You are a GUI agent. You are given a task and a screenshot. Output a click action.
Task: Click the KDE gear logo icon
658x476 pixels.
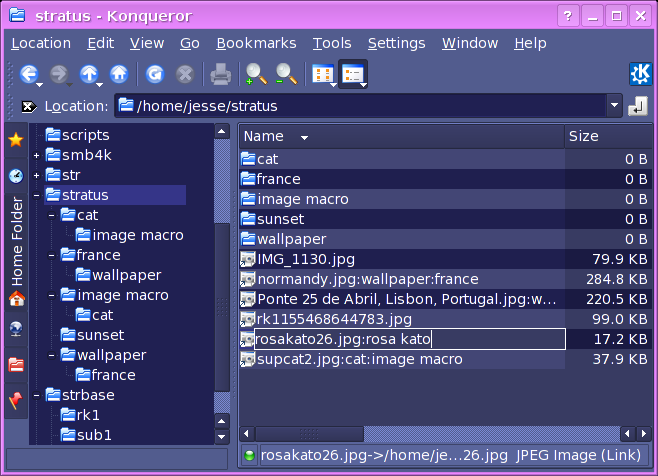coord(640,74)
